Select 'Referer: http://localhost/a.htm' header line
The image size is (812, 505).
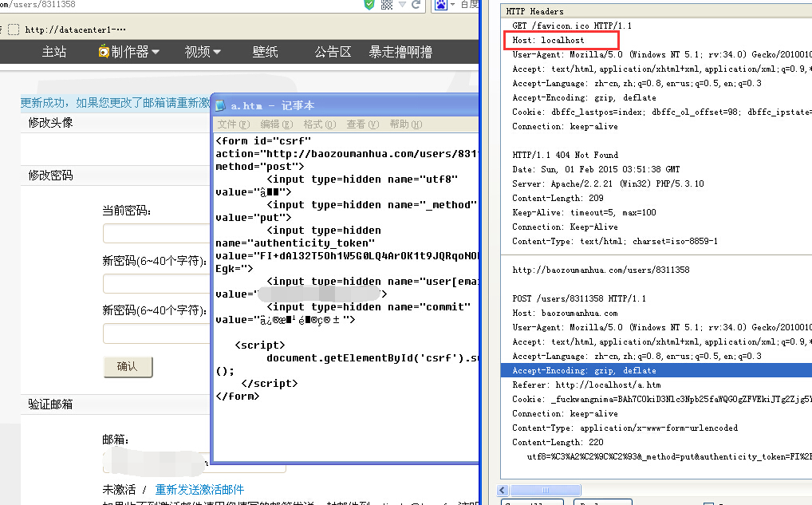(x=586, y=385)
